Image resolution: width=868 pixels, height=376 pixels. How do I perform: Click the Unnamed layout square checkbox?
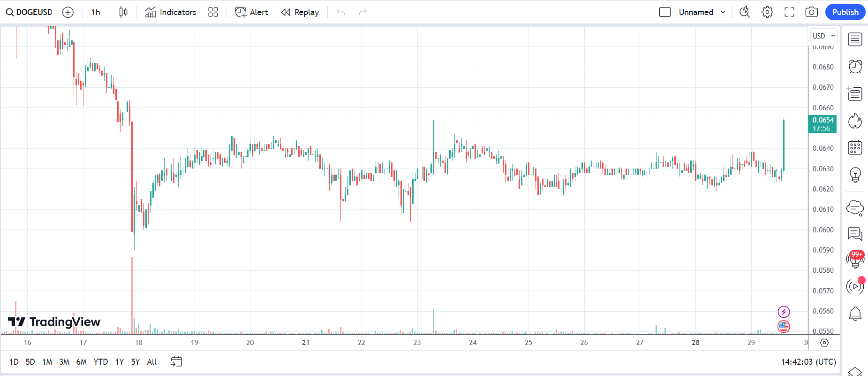[x=665, y=12]
